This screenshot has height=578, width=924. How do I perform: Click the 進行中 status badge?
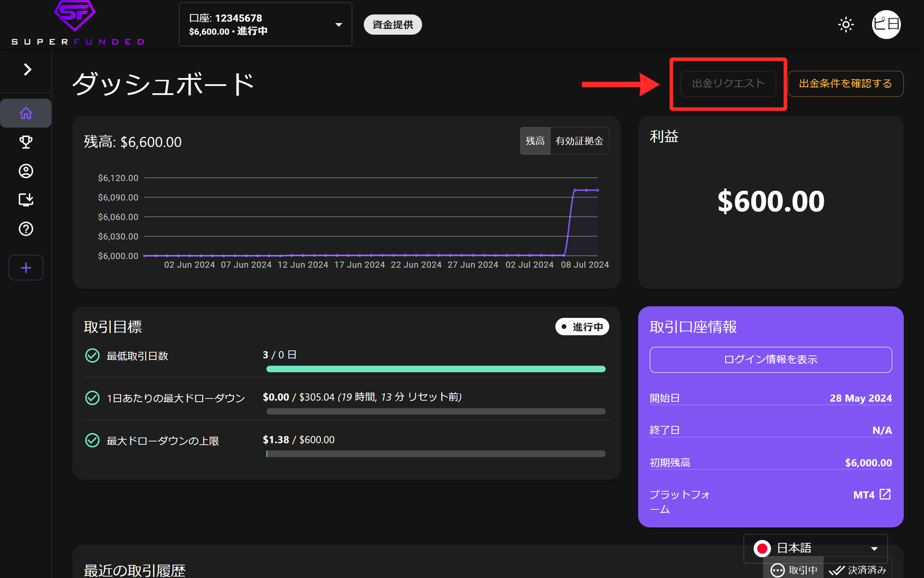582,327
